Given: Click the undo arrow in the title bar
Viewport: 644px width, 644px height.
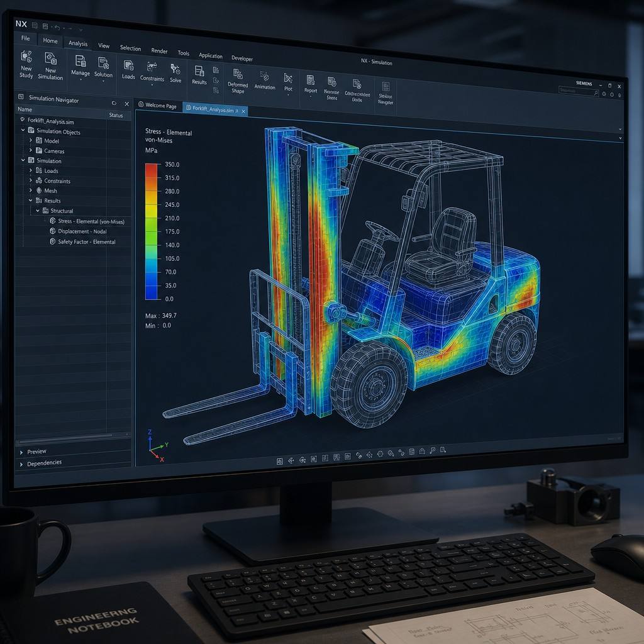Looking at the screenshot, I should click(x=57, y=28).
